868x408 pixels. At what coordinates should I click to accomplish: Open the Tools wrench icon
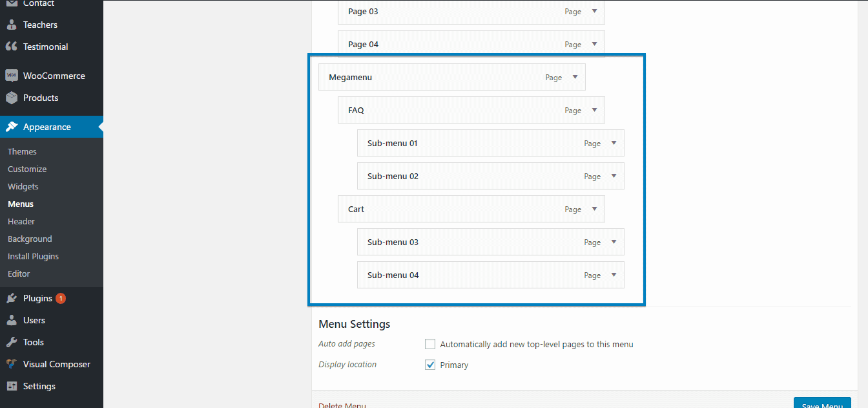[12, 341]
